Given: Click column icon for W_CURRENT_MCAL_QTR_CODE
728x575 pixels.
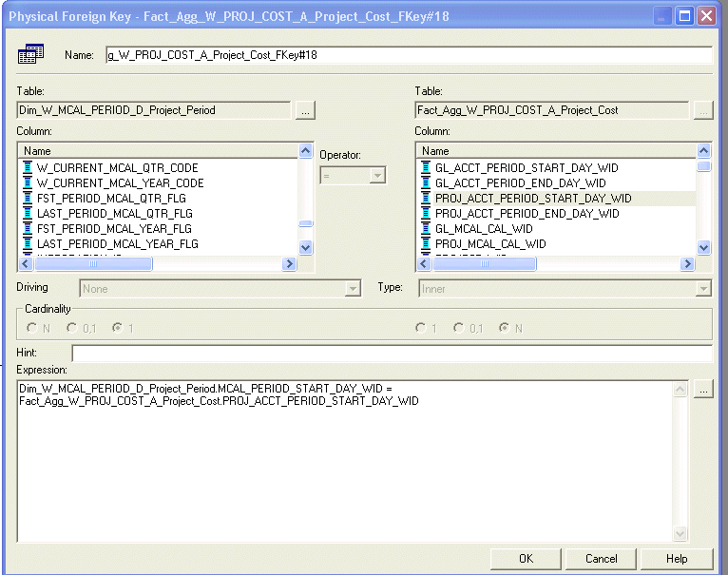Looking at the screenshot, I should [x=28, y=167].
